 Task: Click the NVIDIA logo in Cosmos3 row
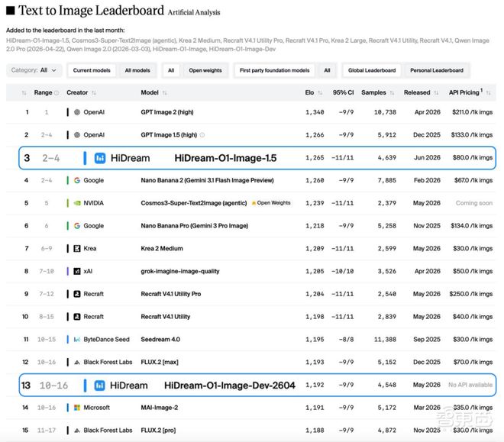tap(77, 203)
